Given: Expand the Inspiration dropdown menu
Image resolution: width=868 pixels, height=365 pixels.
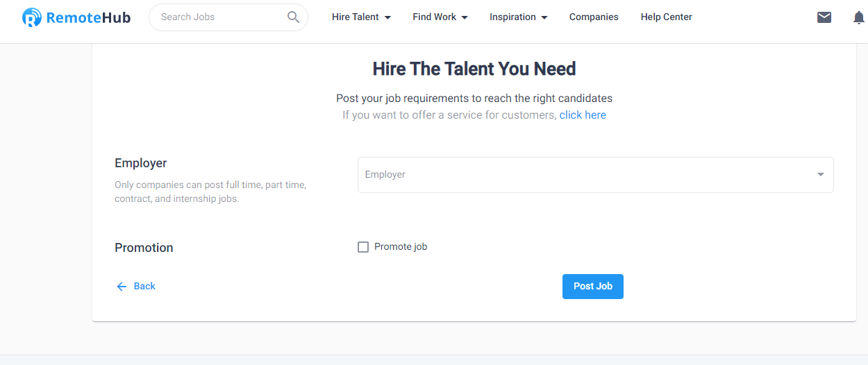Looking at the screenshot, I should [x=518, y=17].
